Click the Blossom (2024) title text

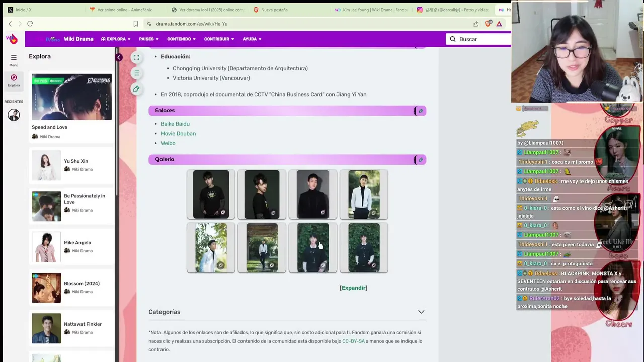82,284
